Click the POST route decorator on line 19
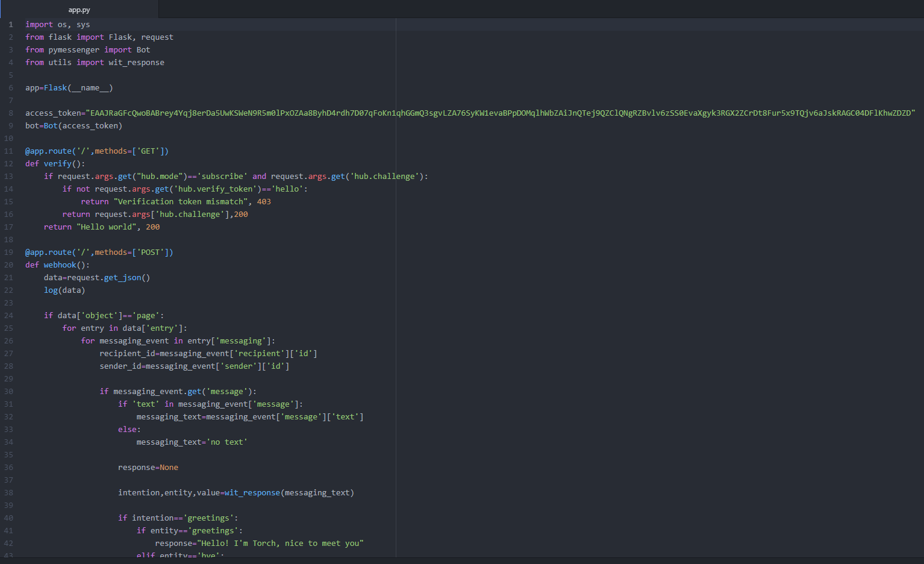924x564 pixels. click(x=99, y=252)
